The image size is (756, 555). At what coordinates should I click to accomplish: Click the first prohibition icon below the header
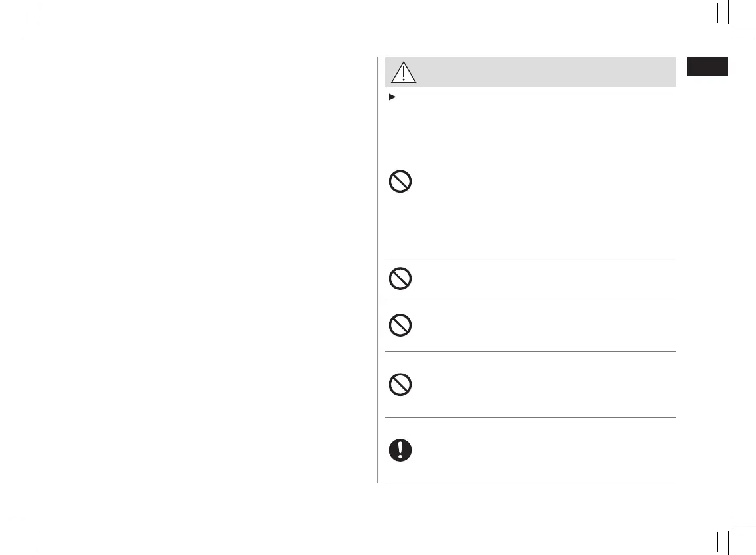400,181
